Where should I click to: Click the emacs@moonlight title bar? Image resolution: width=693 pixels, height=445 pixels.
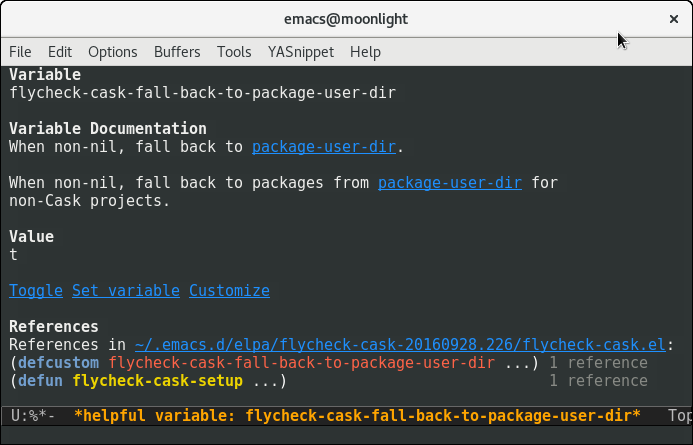(346, 19)
